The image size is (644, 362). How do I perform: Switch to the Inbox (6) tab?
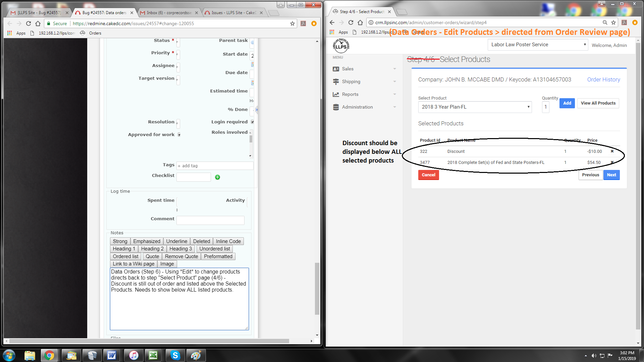(x=168, y=13)
